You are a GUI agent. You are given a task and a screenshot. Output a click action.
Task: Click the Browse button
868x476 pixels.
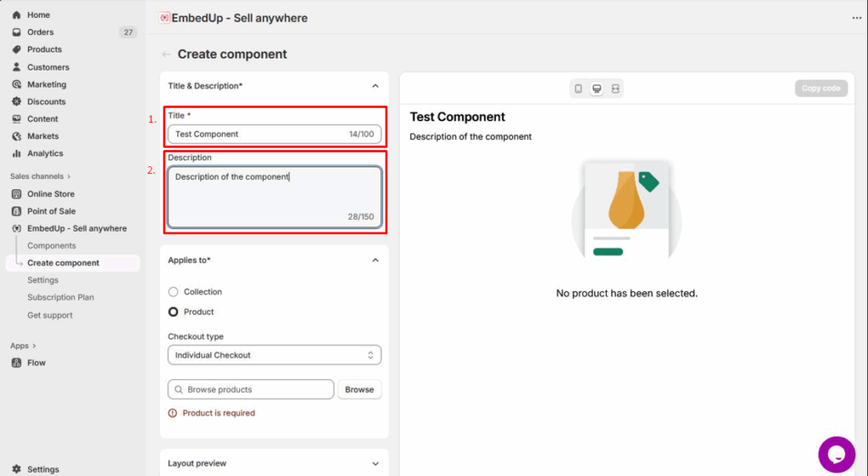tap(359, 389)
